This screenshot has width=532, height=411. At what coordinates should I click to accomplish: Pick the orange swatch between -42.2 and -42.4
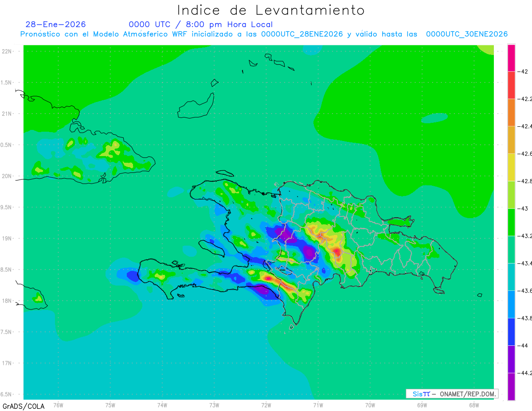coord(511,112)
